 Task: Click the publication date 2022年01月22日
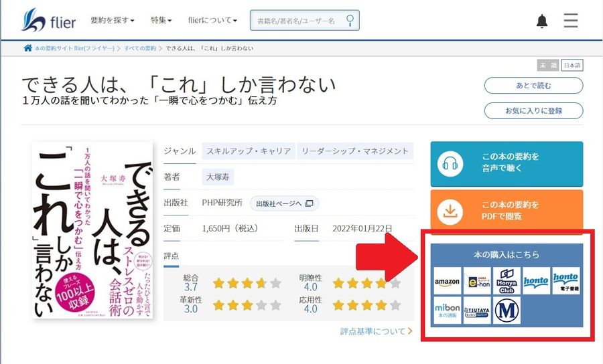coord(362,228)
